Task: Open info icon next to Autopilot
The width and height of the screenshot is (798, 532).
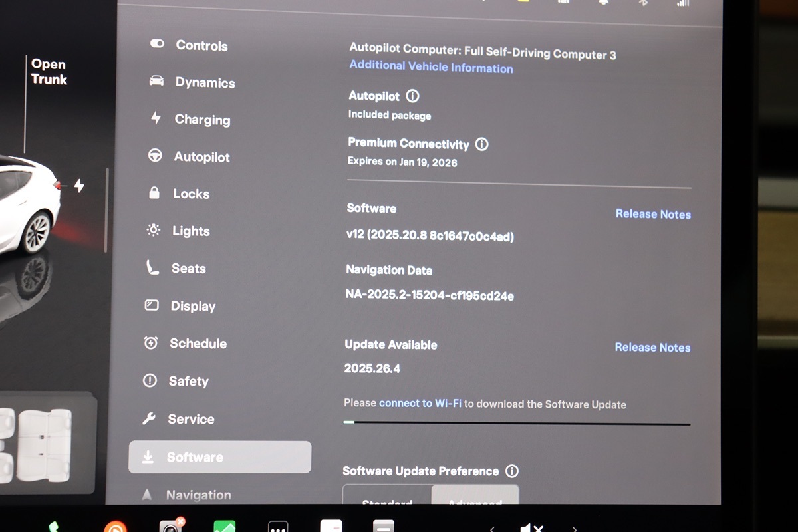Action: tap(412, 96)
